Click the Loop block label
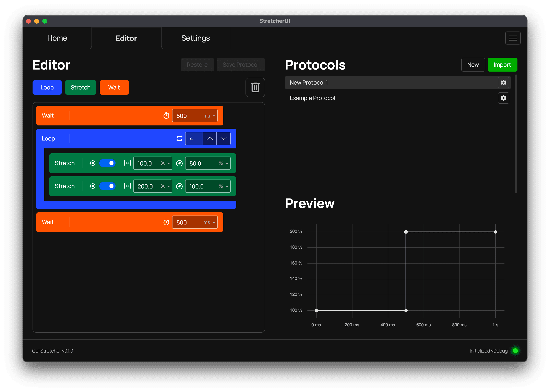550x392 pixels. coord(48,138)
